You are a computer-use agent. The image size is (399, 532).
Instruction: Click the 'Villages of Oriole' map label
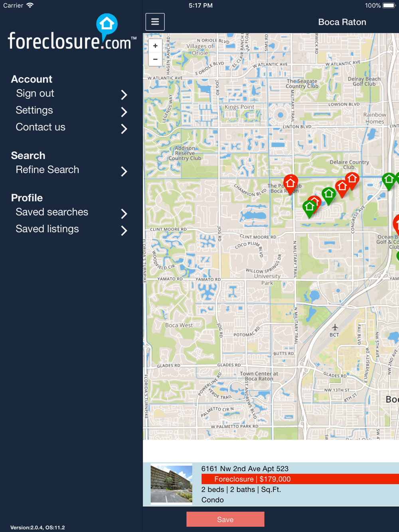(x=200, y=49)
